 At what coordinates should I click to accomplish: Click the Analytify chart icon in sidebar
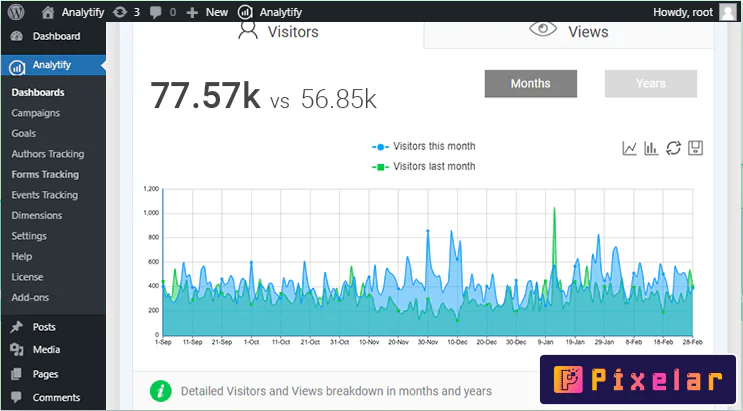coord(17,67)
